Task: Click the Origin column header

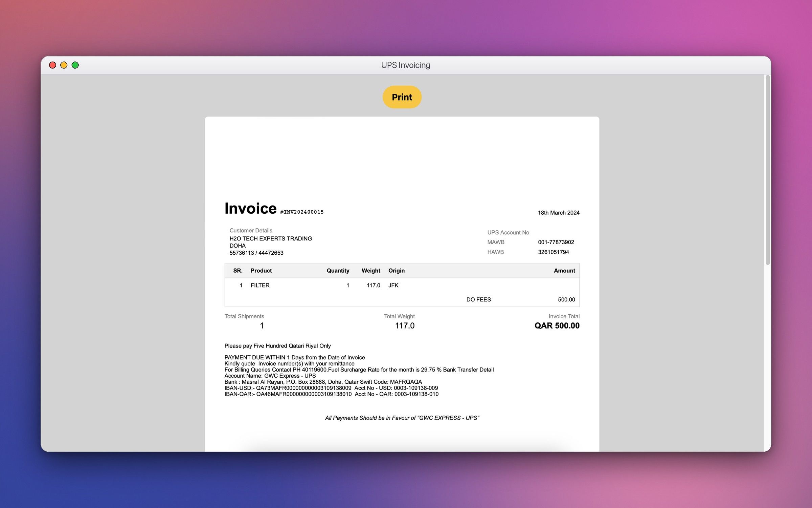Action: click(x=397, y=271)
